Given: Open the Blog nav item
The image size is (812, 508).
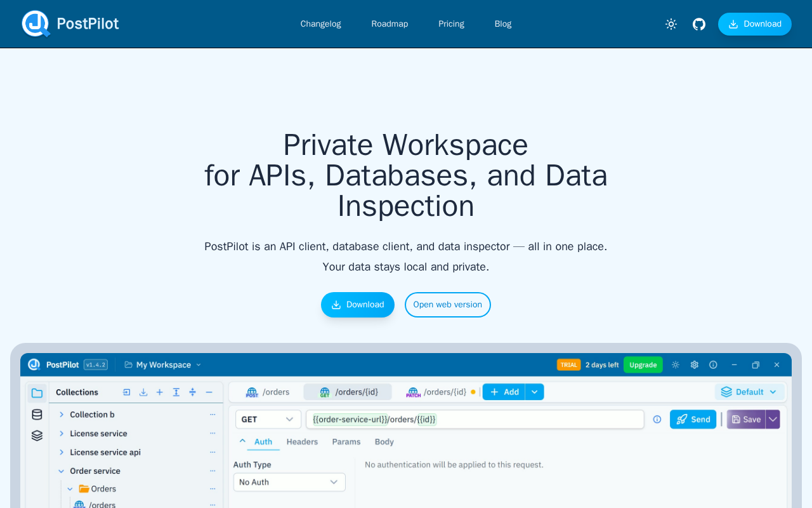Looking at the screenshot, I should pos(503,24).
